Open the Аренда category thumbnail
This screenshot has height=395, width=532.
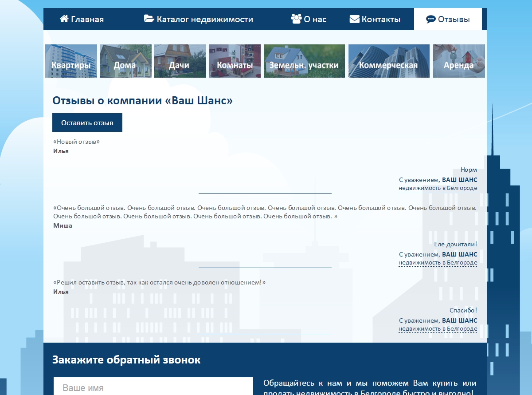pos(459,61)
